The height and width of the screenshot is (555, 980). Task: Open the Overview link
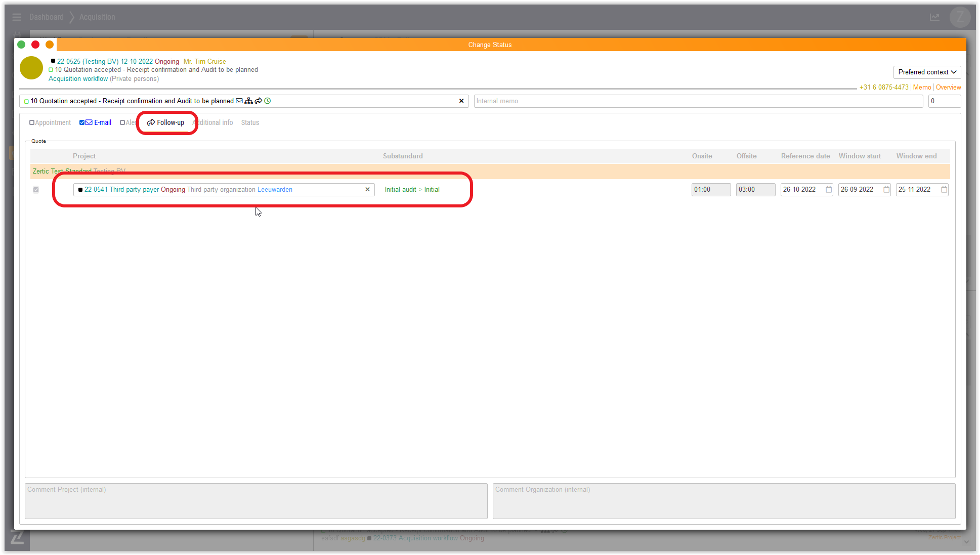[x=948, y=87]
